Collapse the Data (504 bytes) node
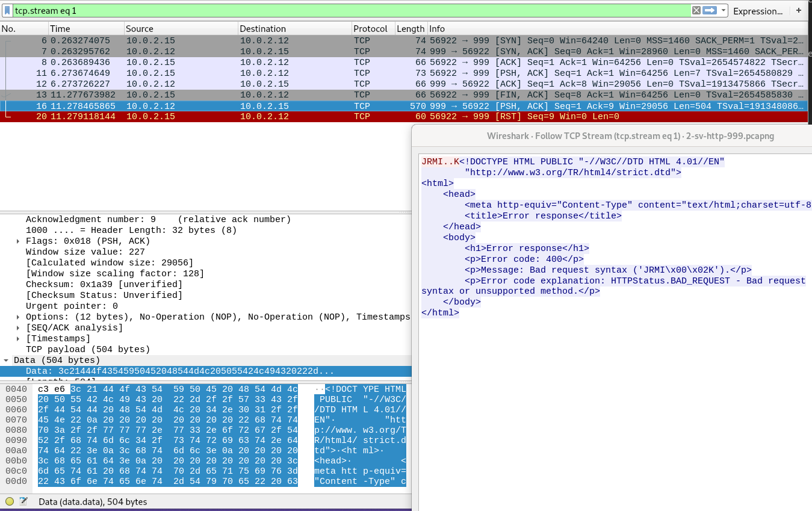 [x=7, y=361]
